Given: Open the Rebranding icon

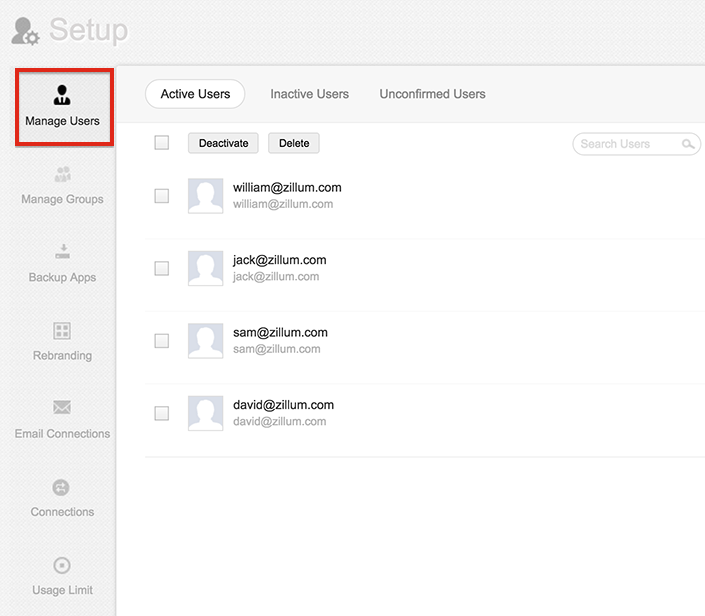Looking at the screenshot, I should tap(62, 331).
